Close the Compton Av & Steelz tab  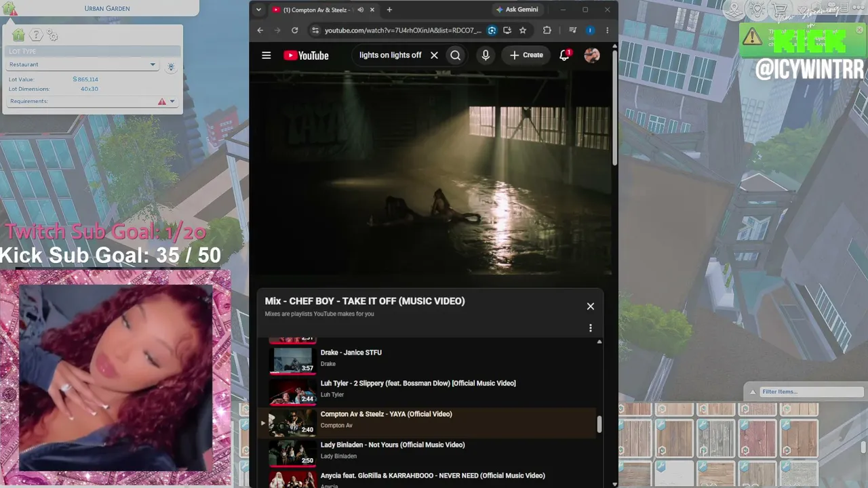[x=372, y=10]
